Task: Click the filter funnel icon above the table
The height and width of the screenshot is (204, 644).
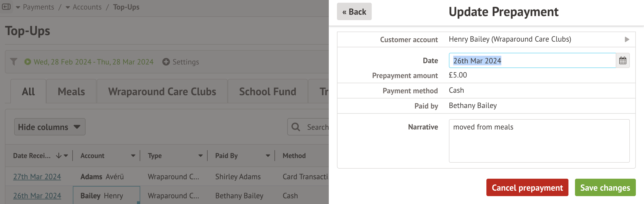Action: [14, 62]
